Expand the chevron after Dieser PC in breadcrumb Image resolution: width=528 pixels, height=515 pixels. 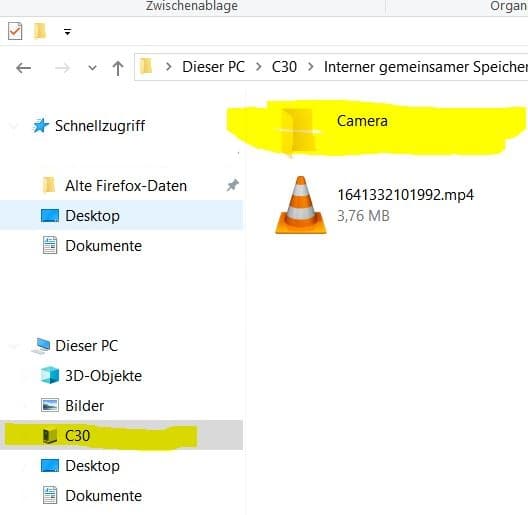click(x=259, y=67)
